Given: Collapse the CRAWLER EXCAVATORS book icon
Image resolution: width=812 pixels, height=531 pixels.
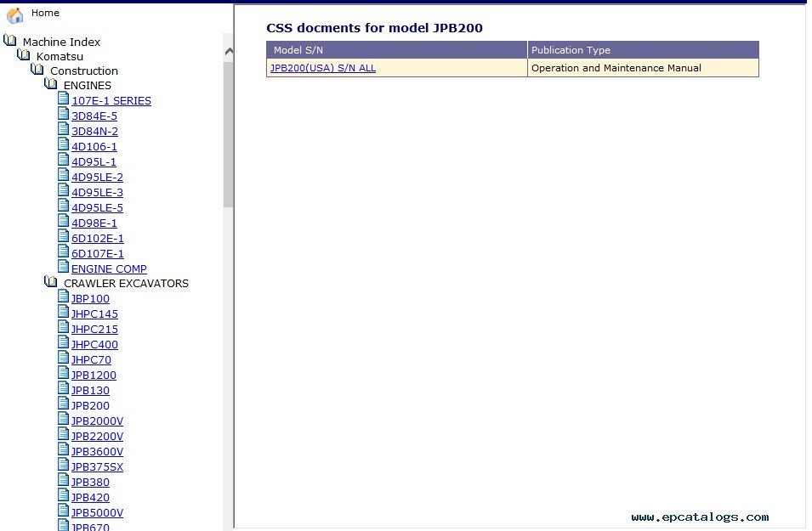Looking at the screenshot, I should [51, 281].
